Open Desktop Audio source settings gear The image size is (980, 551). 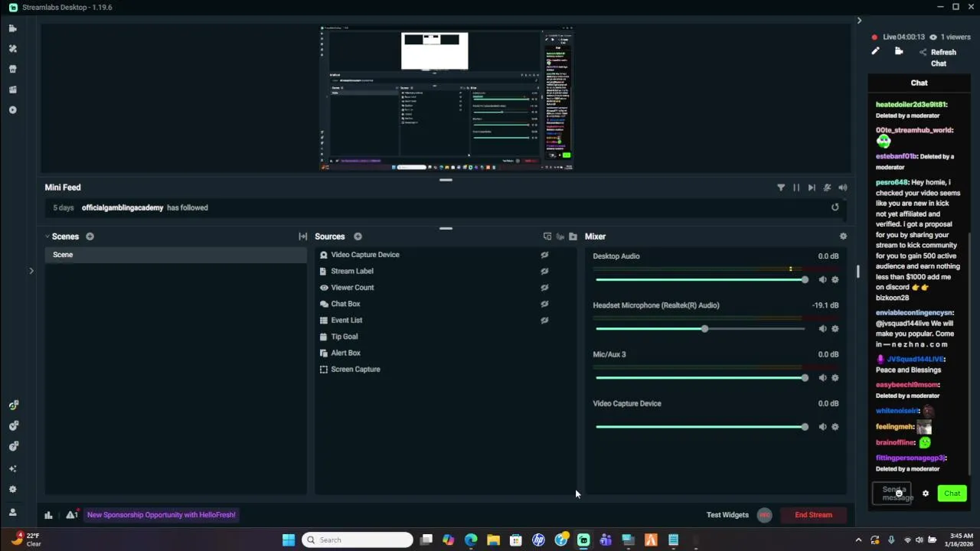(x=835, y=280)
